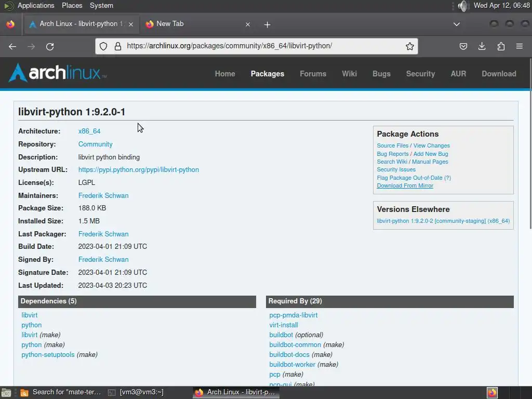Open the System menu
The height and width of the screenshot is (399, 532).
101,5
